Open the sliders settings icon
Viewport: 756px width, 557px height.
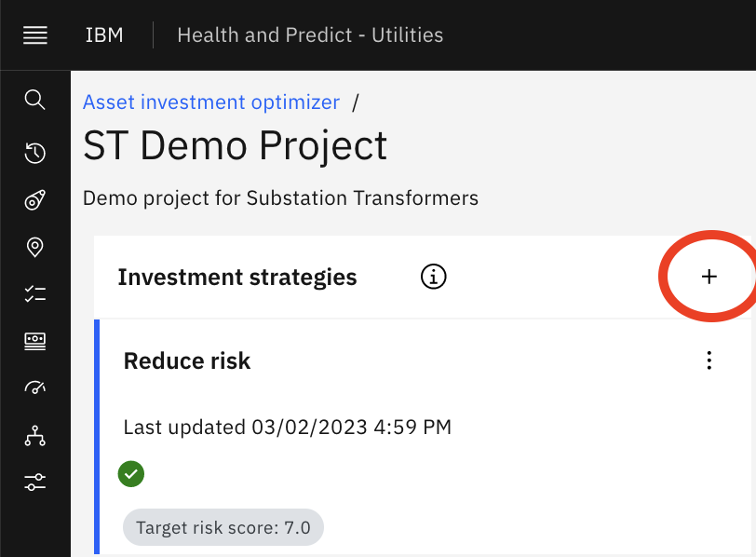tap(34, 482)
